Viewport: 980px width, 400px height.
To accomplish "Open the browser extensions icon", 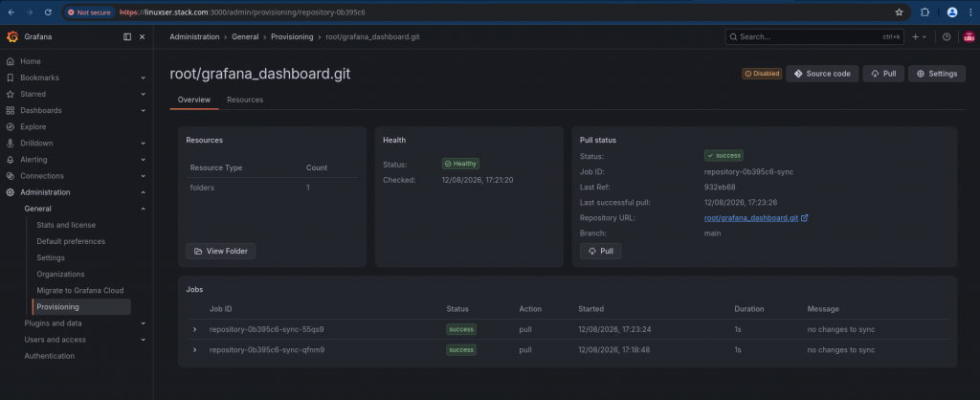I will 925,11.
